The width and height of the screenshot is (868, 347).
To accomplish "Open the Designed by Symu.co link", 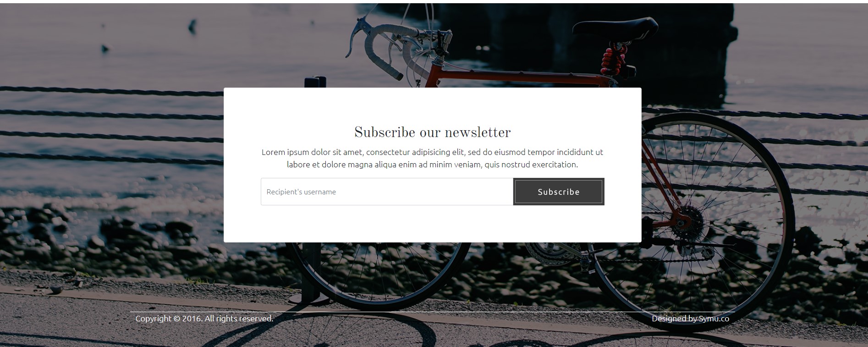I will (690, 319).
